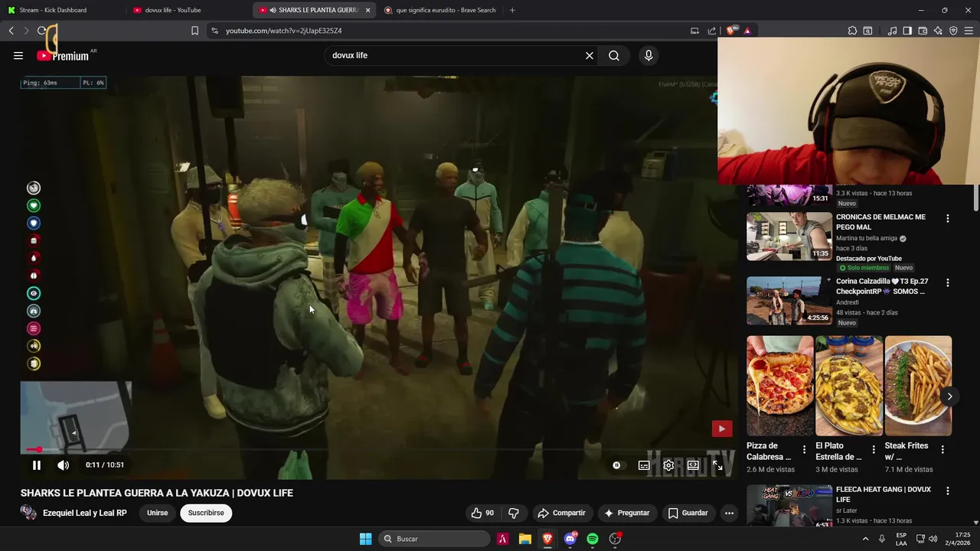Viewport: 980px width, 551px height.
Task: Open a new browser tab
Action: 512,10
